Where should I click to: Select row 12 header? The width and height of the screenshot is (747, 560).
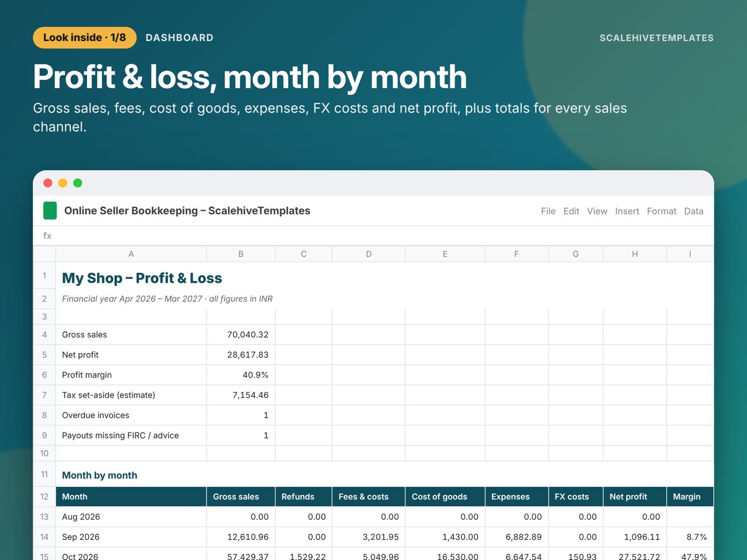point(44,497)
